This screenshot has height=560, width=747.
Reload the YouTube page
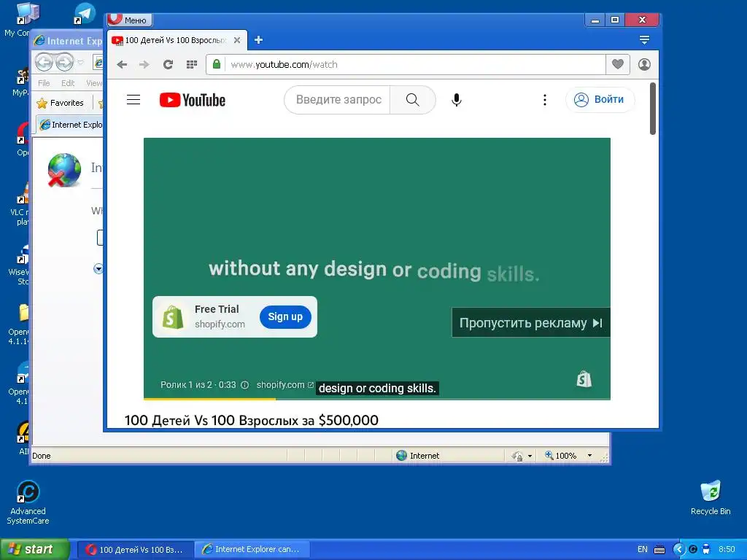(x=168, y=64)
